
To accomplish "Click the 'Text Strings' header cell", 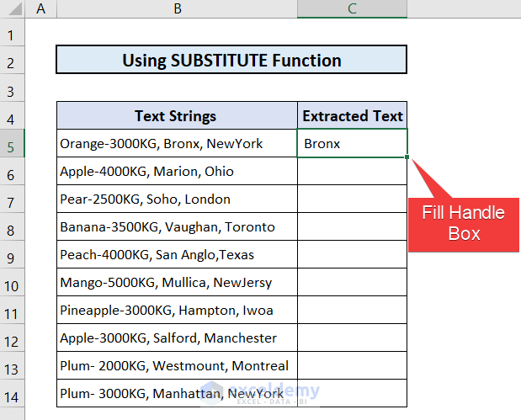I will [x=177, y=116].
